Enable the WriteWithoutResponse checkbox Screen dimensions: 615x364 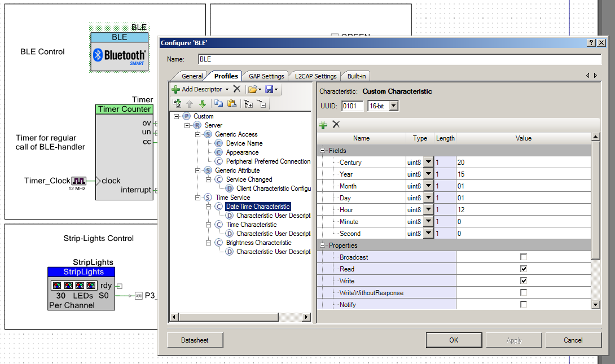click(x=523, y=292)
